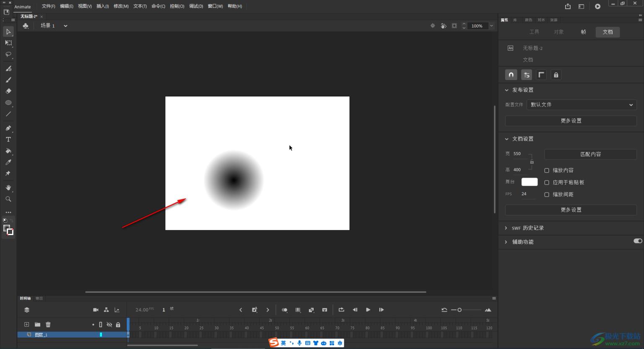Click the Test Movie play button
The image size is (644, 349).
tap(597, 6)
